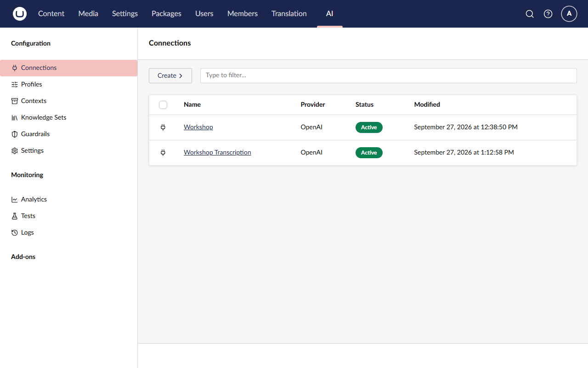Screen dimensions: 588x368
Task: Click the shield icon beside Guardrails
Action: 15,134
